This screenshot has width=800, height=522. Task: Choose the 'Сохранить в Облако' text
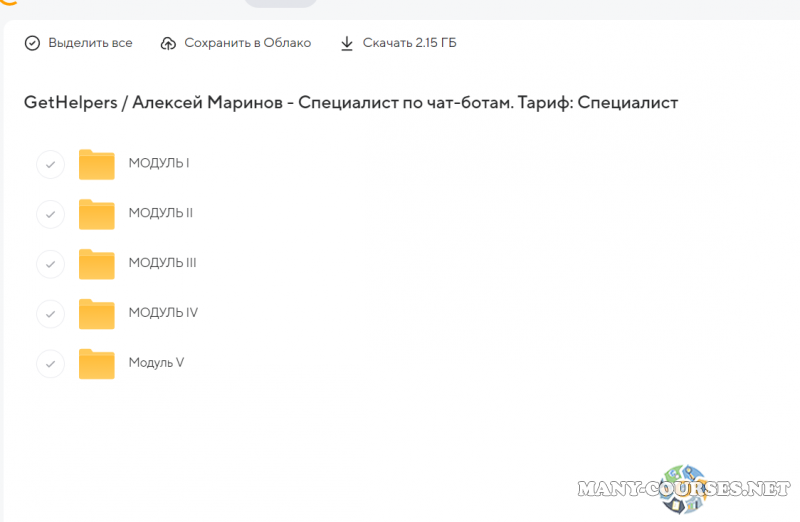pos(248,43)
